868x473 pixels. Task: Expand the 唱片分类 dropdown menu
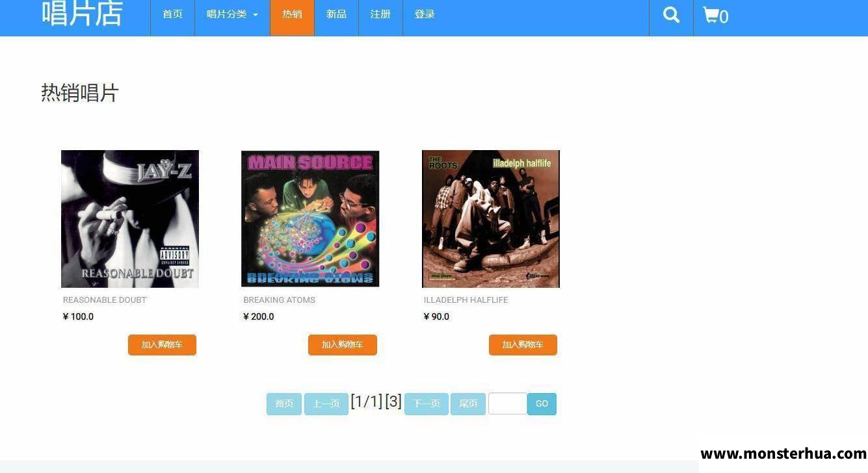(232, 14)
